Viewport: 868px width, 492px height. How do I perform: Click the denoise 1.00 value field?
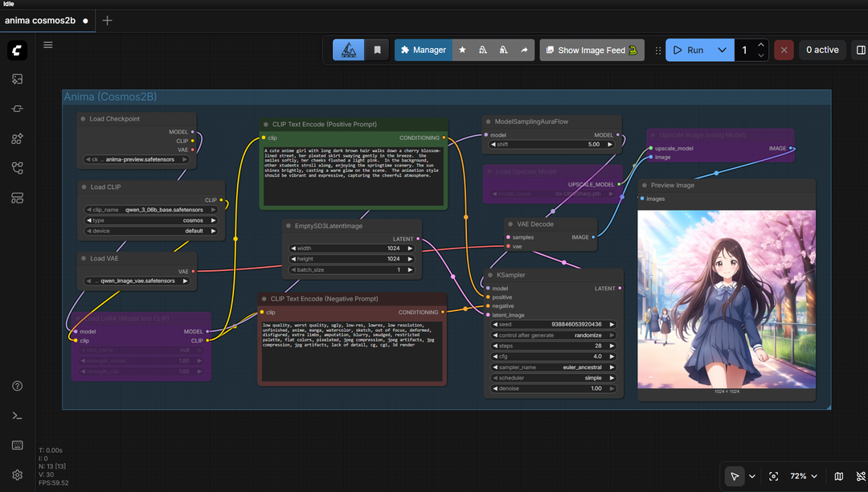(554, 388)
